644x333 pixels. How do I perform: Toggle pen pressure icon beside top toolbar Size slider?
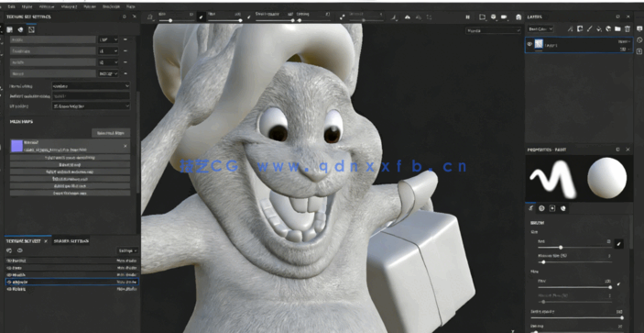201,17
